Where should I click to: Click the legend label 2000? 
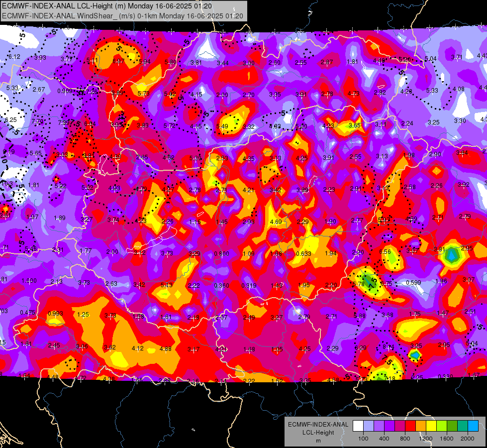[468, 439]
